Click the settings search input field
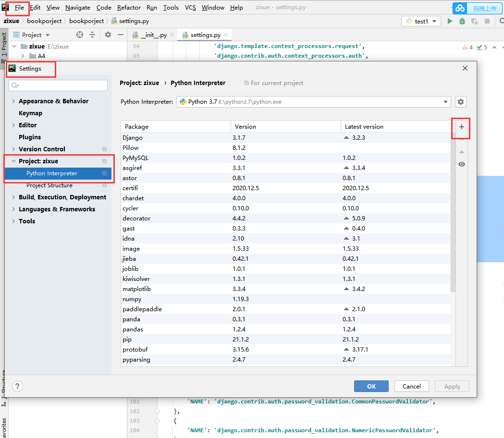 (58, 85)
